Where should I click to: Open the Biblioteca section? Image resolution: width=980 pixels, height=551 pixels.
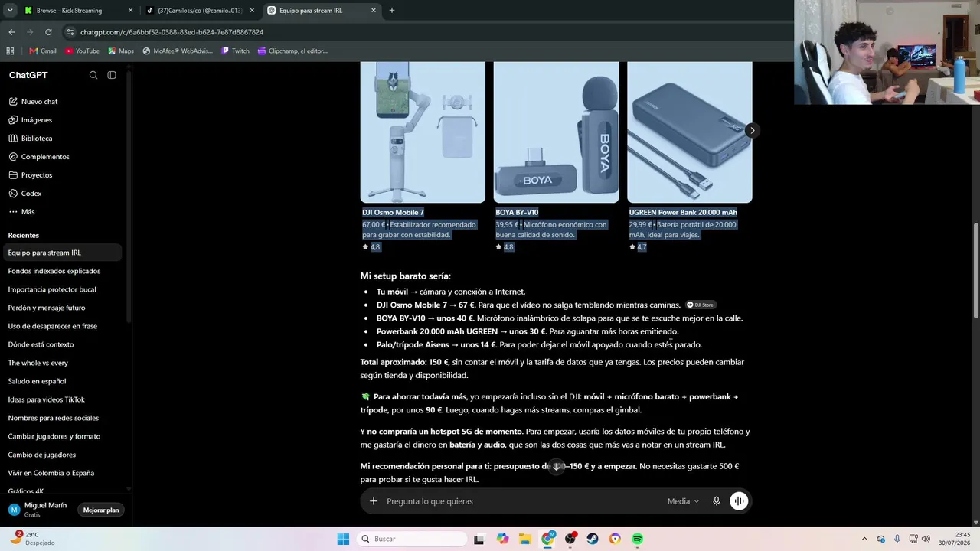pos(61,139)
